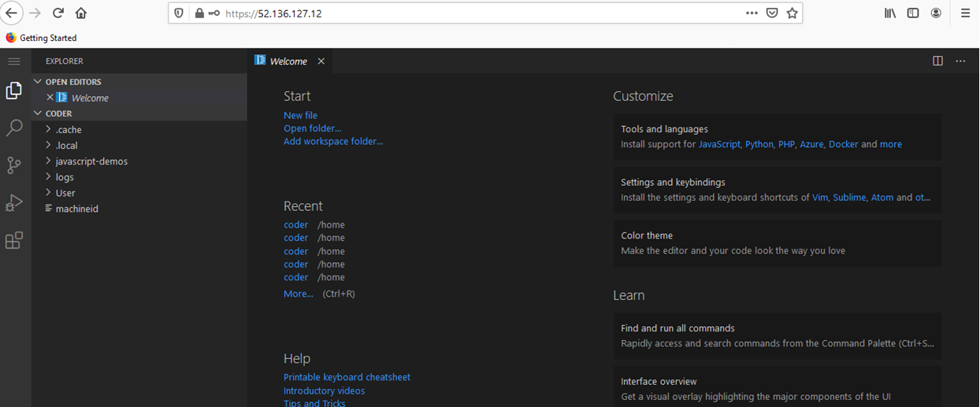Show tracking protection shield info
This screenshot has height=407, width=980.
[x=179, y=13]
